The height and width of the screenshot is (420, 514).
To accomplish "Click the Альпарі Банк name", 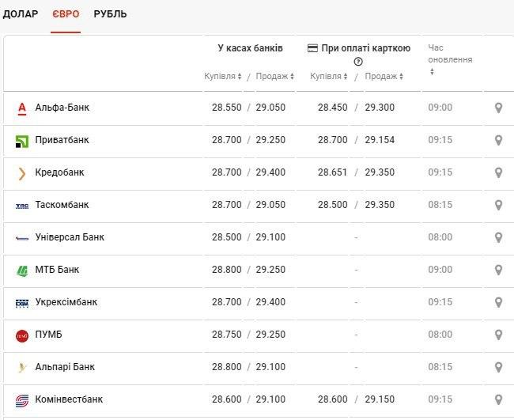I will coord(65,367).
